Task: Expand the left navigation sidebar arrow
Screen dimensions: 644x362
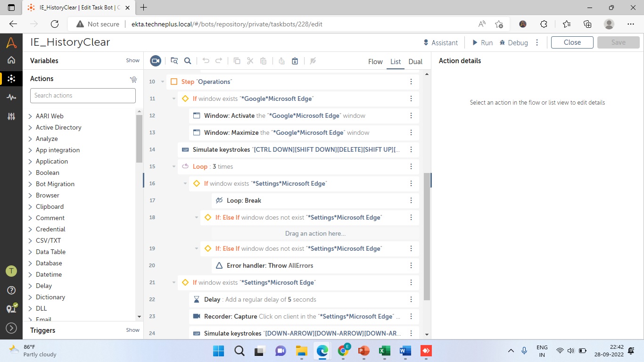Action: coord(11,328)
